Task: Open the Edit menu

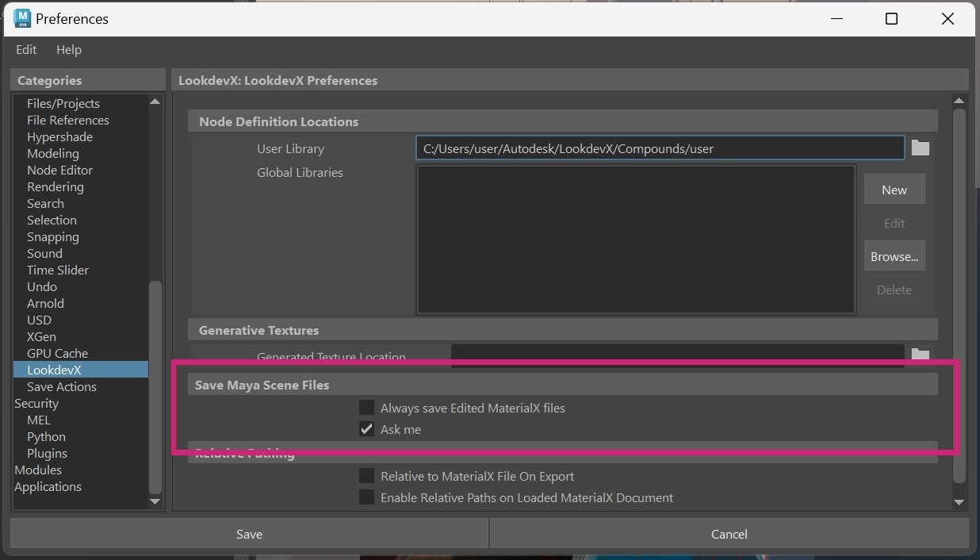Action: click(x=26, y=49)
